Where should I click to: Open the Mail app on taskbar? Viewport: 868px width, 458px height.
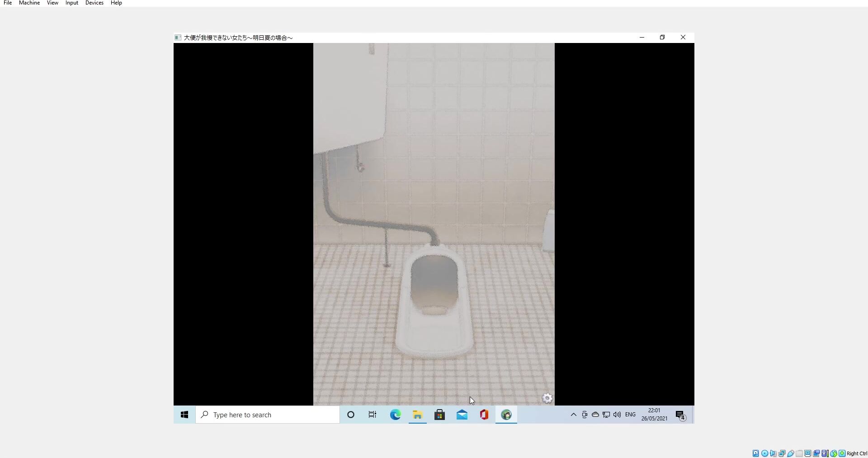point(462,415)
